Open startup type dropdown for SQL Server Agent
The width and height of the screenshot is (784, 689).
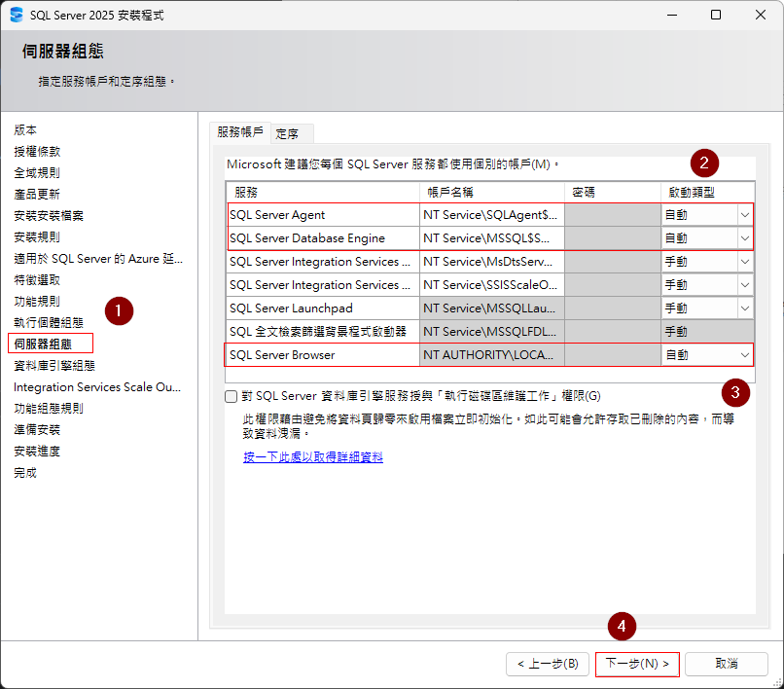(x=745, y=215)
